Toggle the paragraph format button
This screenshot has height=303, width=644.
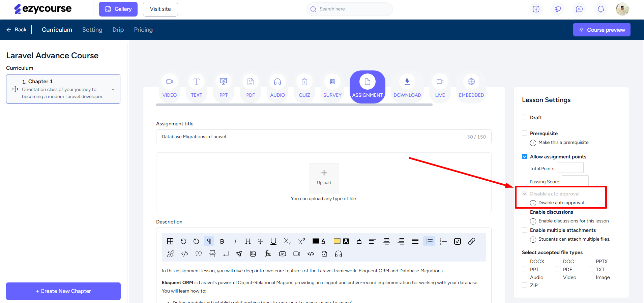pyautogui.click(x=209, y=241)
